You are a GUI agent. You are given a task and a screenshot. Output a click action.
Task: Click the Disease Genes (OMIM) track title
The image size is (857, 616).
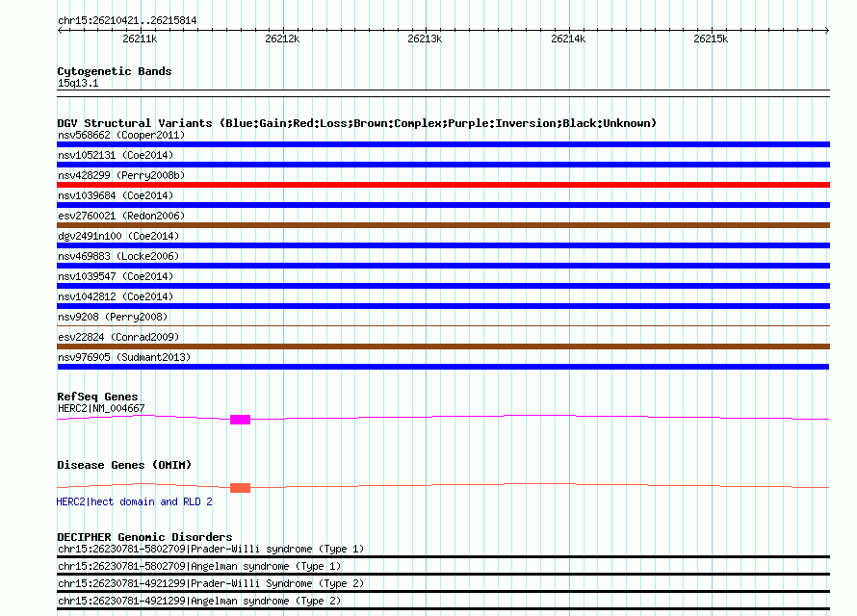coord(124,465)
